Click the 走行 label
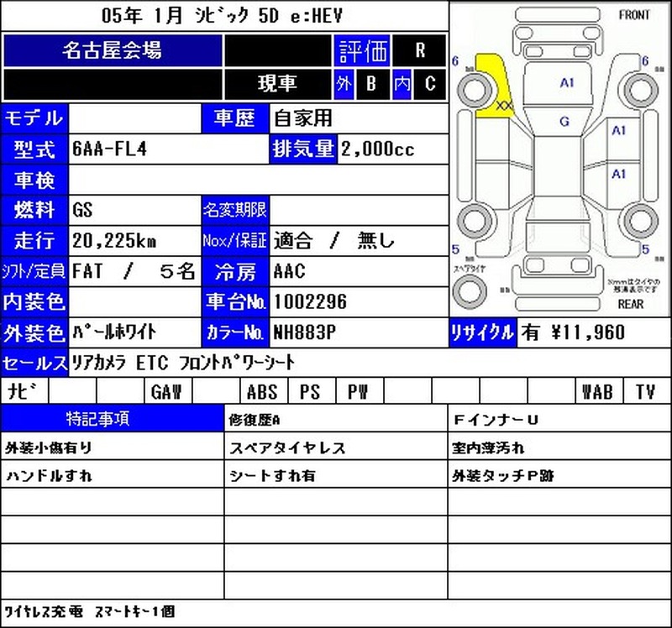 [x=34, y=241]
